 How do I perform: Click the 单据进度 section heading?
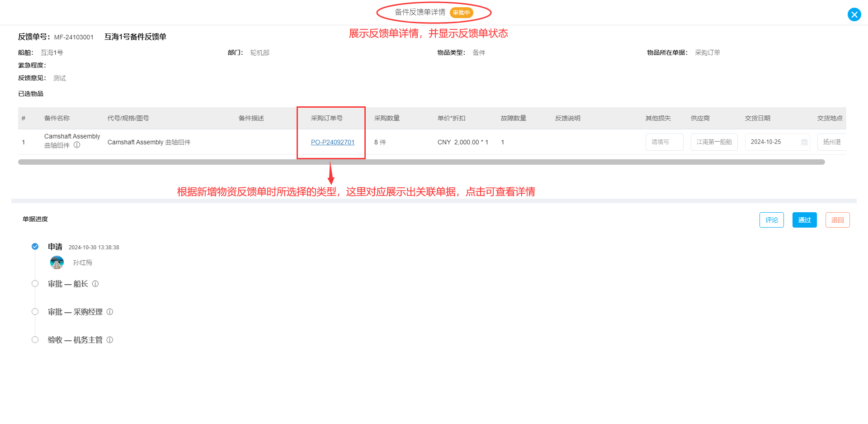[35, 219]
